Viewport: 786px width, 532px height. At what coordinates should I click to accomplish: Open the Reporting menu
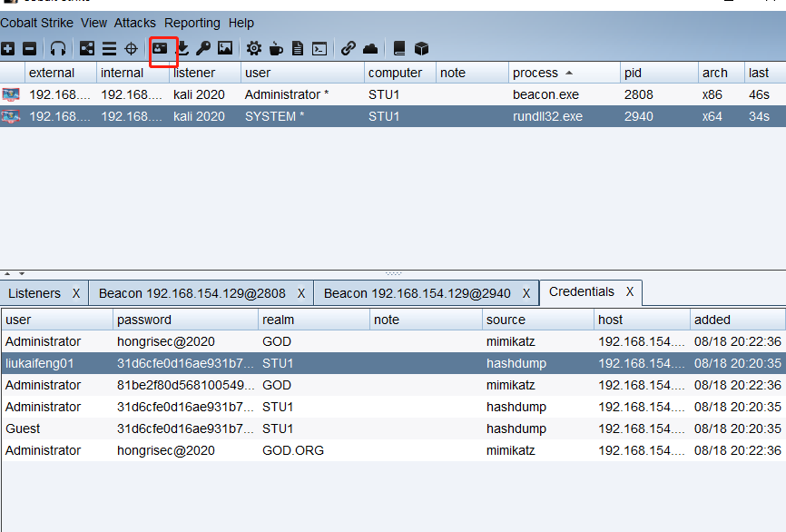[x=192, y=23]
